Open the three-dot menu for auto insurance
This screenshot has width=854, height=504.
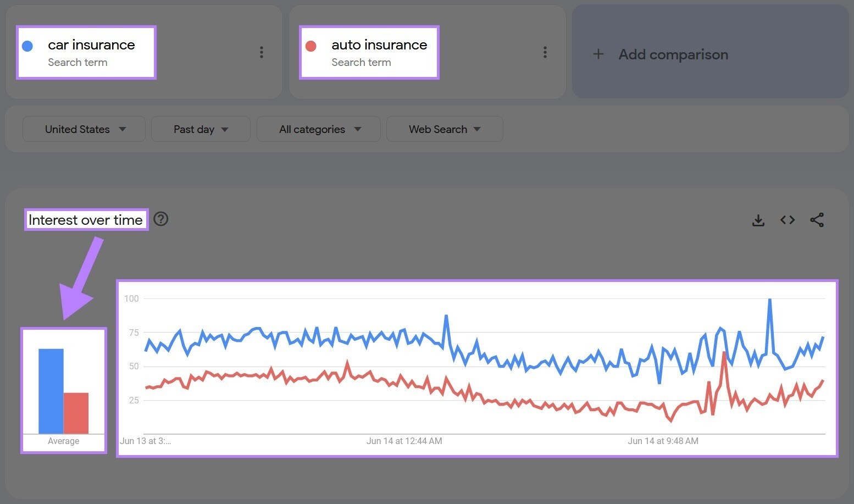[x=545, y=52]
